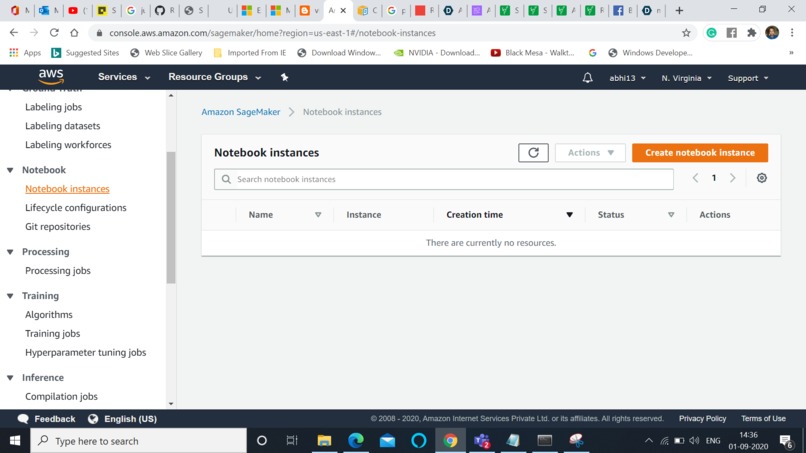806x453 pixels.
Task: Open Apps shortcut in bookmarks bar
Action: click(25, 52)
